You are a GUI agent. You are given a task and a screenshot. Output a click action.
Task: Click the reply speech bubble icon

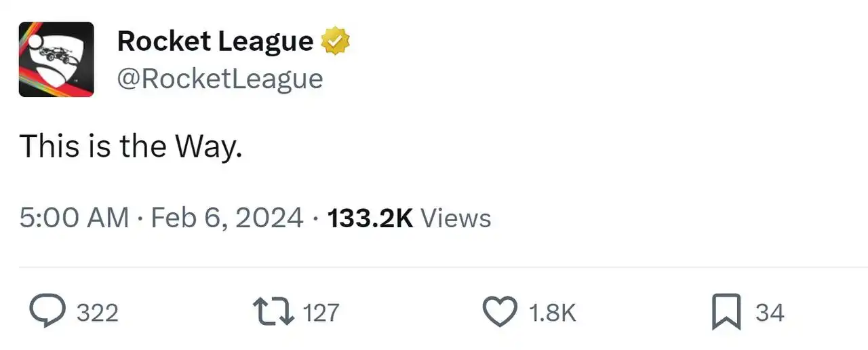48,312
